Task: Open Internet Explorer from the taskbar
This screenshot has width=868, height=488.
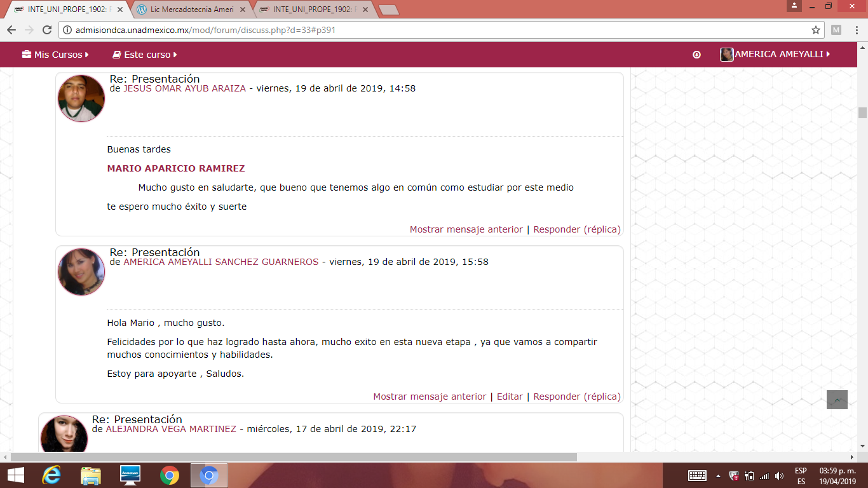Action: pos(51,475)
